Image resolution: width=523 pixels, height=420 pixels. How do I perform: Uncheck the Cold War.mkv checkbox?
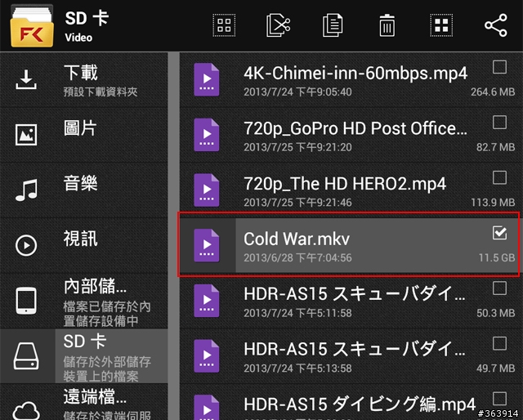[499, 233]
